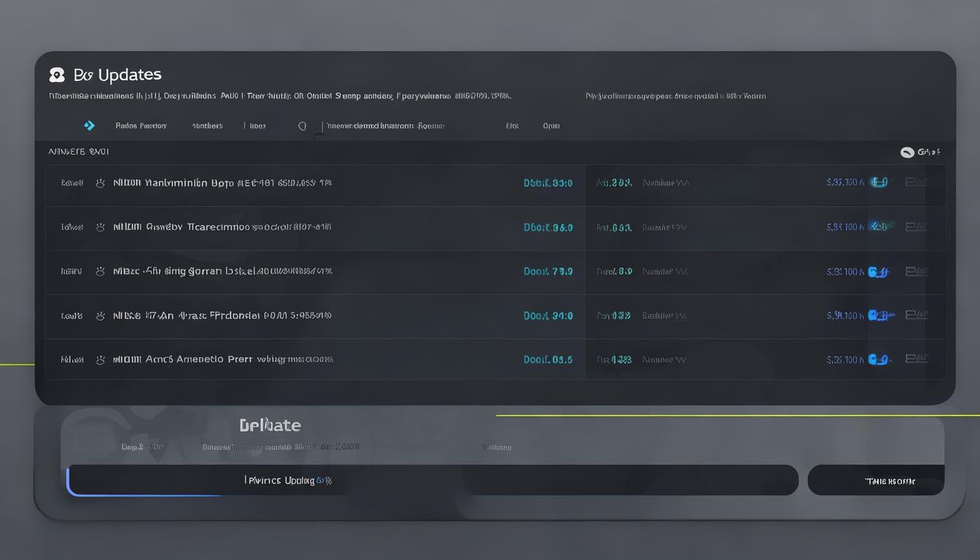The height and width of the screenshot is (560, 980).
Task: Click the device icon in third update row
Action: click(x=101, y=271)
